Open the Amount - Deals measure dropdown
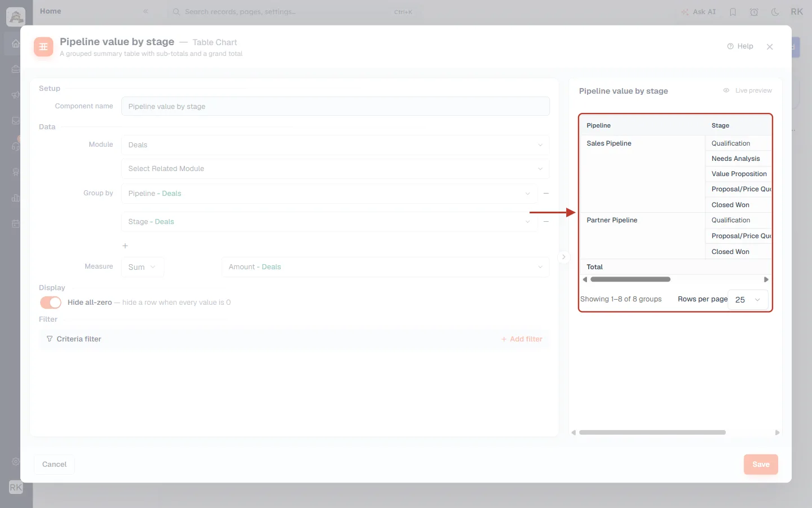The width and height of the screenshot is (812, 508). pos(386,267)
